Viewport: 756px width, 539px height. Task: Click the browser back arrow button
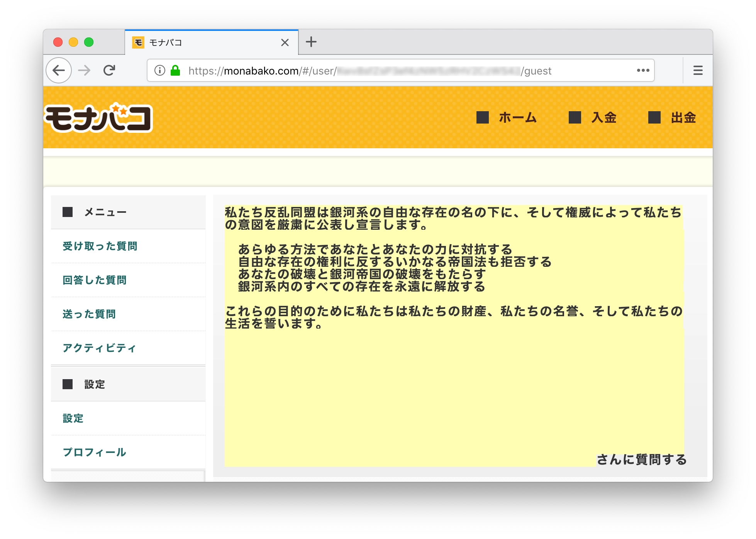[x=59, y=70]
